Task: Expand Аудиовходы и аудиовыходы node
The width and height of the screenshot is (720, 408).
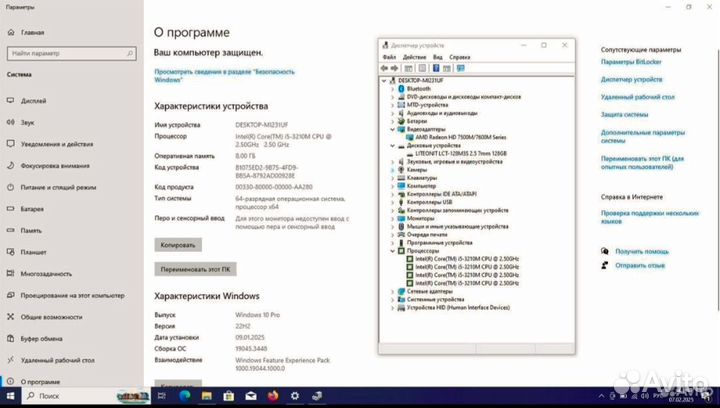Action: (x=393, y=113)
